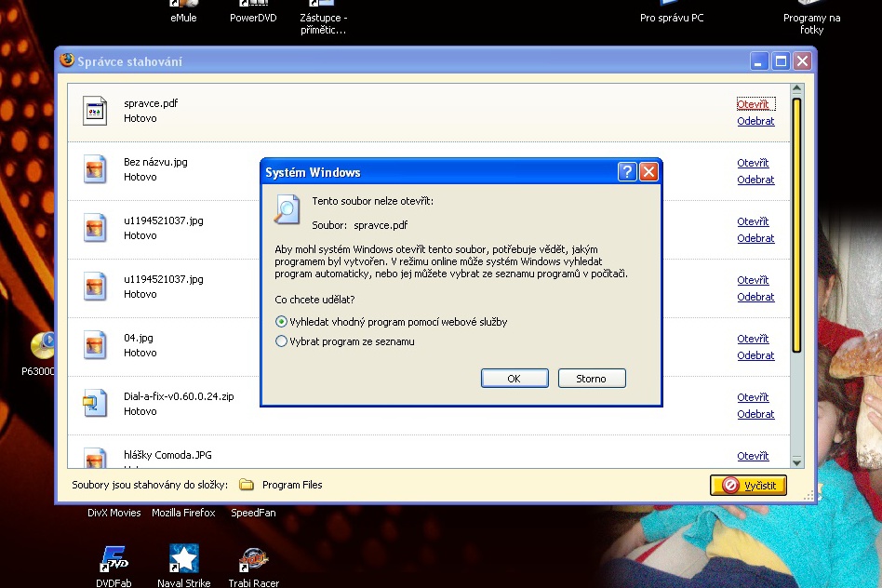The height and width of the screenshot is (588, 882).
Task: Select the Pro správu PC desktop item
Action: tap(672, 18)
